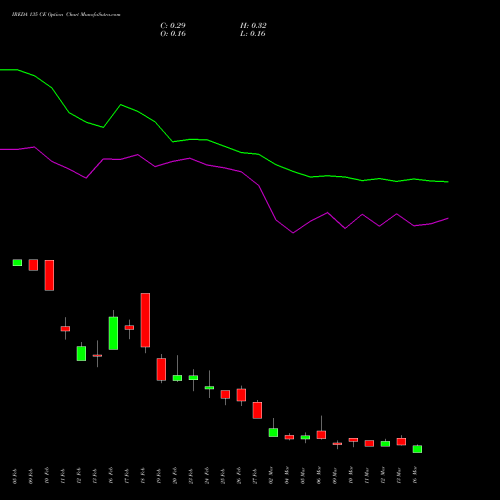Click the '10 Feb' date axis label
The image size is (500, 500).
(47, 476)
